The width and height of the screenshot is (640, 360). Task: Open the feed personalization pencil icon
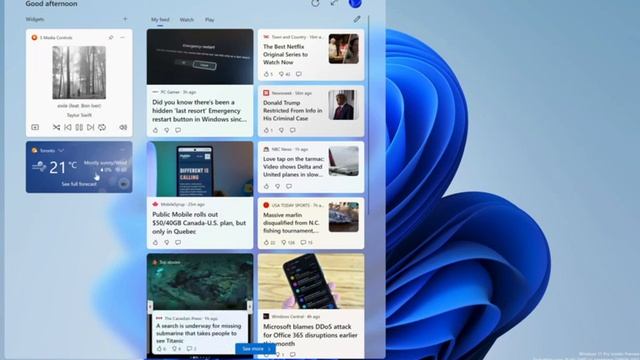(x=357, y=19)
